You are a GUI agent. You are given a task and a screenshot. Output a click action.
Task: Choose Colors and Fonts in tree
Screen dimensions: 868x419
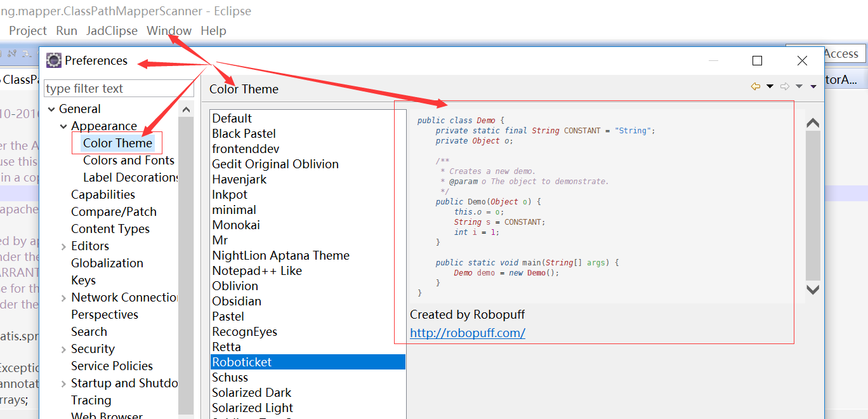[x=128, y=161]
